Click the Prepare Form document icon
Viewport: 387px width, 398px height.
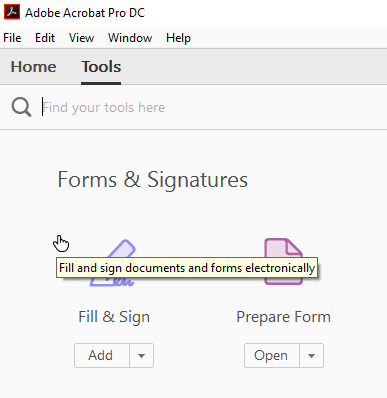pyautogui.click(x=284, y=261)
